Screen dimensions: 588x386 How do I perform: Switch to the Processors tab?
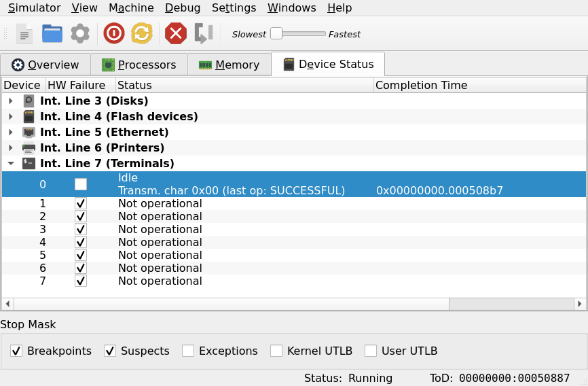[139, 65]
